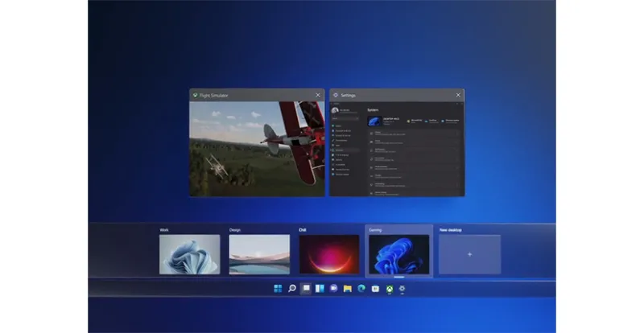The height and width of the screenshot is (333, 644).
Task: Open File Explorer from the taskbar
Action: 348,289
